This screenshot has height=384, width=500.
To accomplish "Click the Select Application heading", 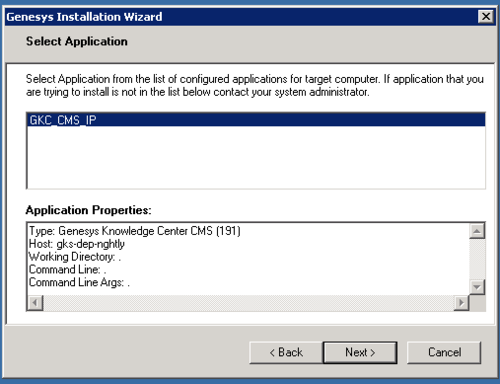I will point(77,41).
